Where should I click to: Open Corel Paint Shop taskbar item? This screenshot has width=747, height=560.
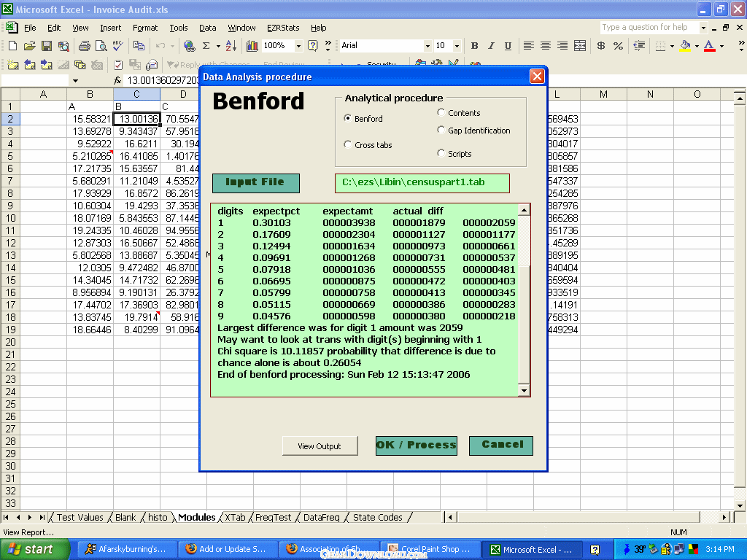(x=430, y=549)
